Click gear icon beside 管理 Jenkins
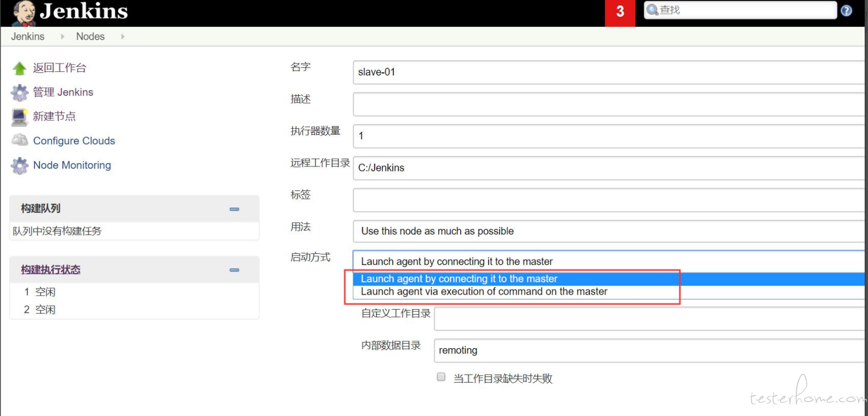The image size is (868, 416). tap(19, 92)
